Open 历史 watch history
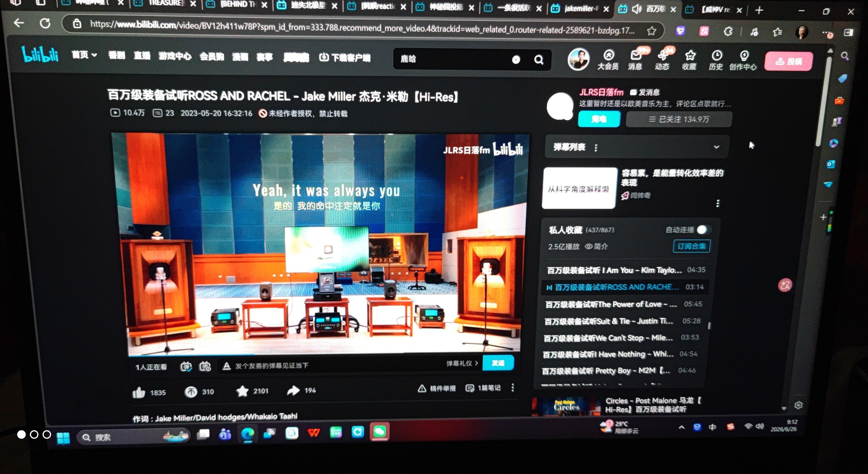This screenshot has height=474, width=868. point(716,60)
